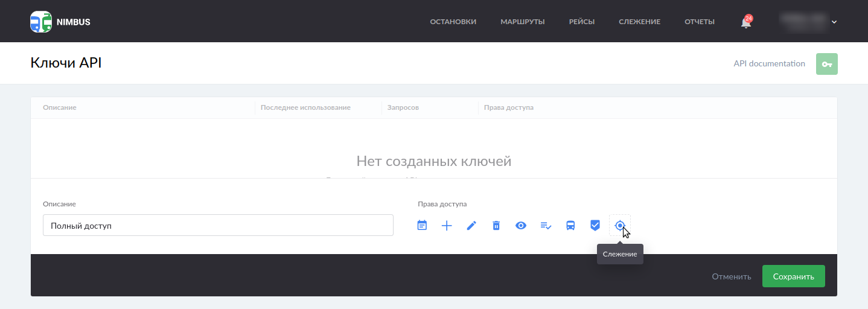
Task: Toggle the plus (create) access permission
Action: pos(447,226)
